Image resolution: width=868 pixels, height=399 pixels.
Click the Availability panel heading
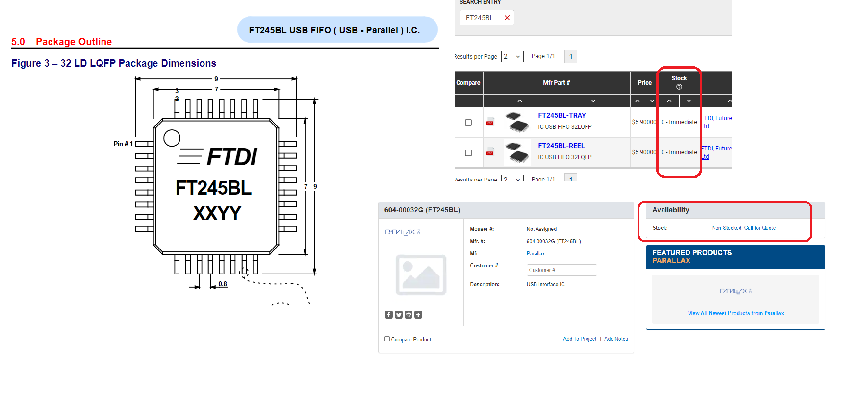[x=671, y=210]
